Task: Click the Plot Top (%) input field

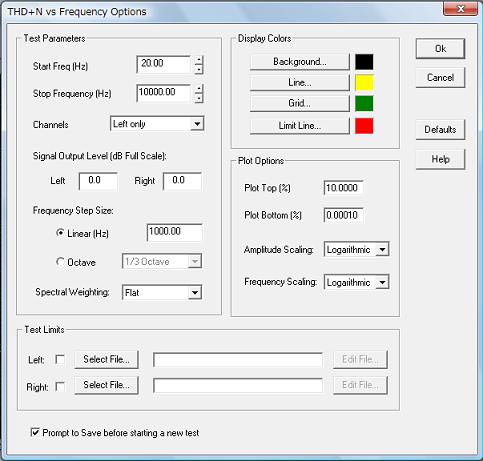Action: tap(343, 188)
